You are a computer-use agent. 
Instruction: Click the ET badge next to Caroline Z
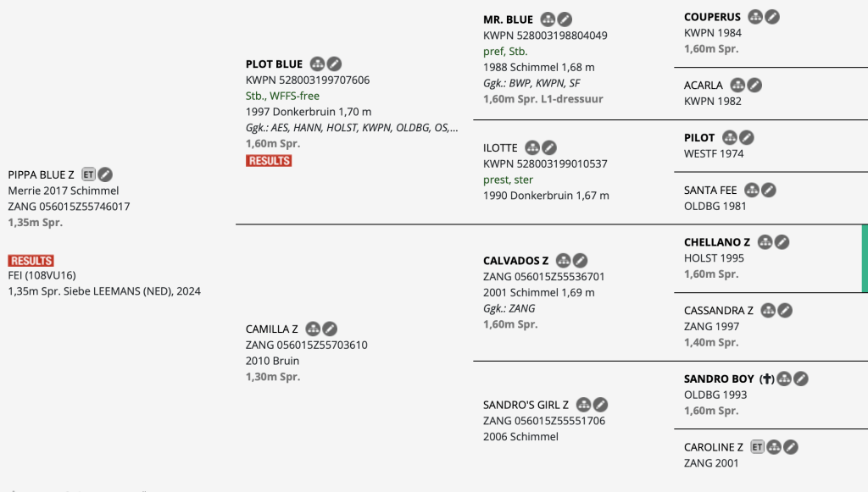757,447
